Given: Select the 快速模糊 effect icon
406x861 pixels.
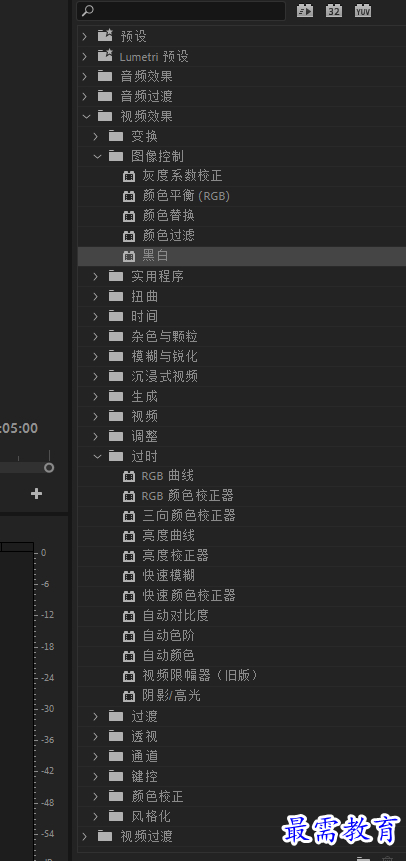Looking at the screenshot, I should (129, 576).
